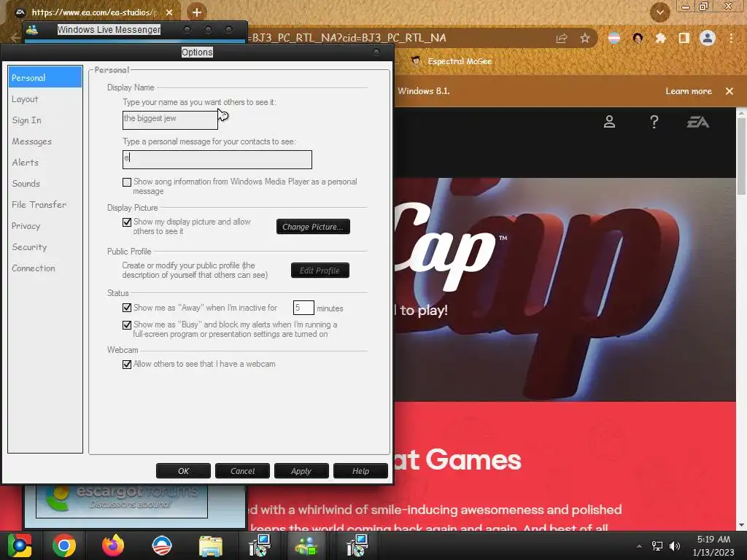This screenshot has width=747, height=560.
Task: Open a new Chrome tab
Action: click(x=197, y=12)
